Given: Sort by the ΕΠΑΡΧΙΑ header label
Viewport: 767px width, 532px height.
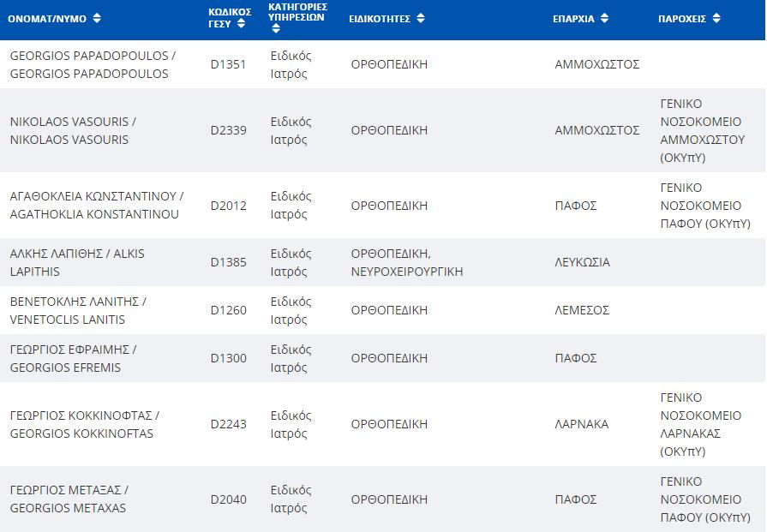Looking at the screenshot, I should coord(574,19).
